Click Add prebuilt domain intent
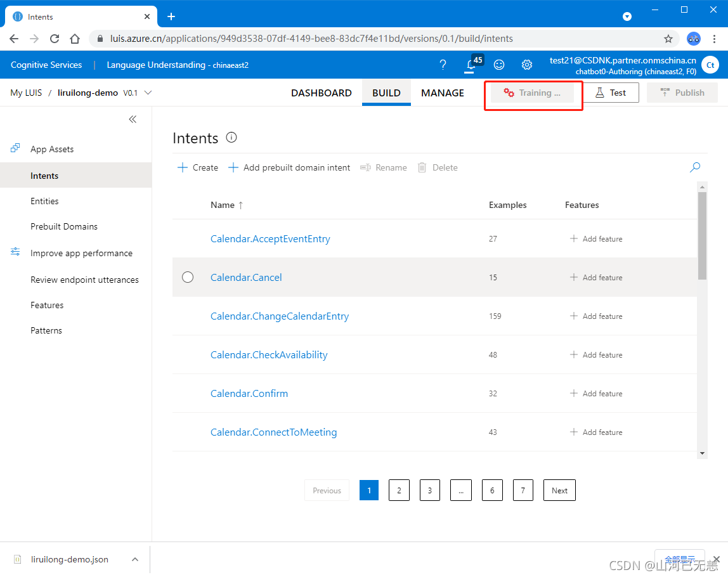728x577 pixels. tap(289, 167)
